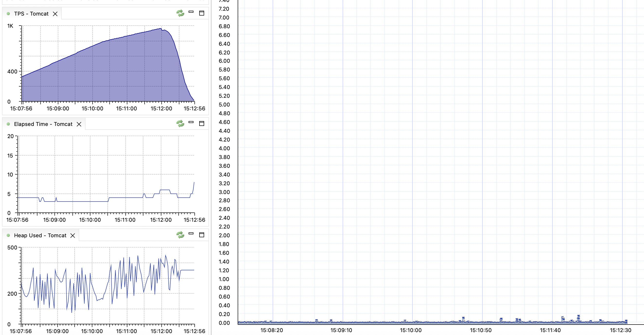
Task: Refresh the TPS - Tomcat chart
Action: click(x=180, y=13)
